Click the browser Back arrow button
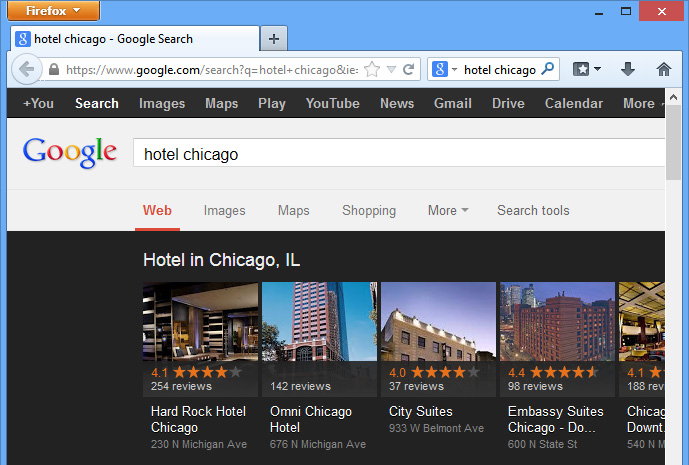Viewport: 689px width, 465px height. [27, 69]
